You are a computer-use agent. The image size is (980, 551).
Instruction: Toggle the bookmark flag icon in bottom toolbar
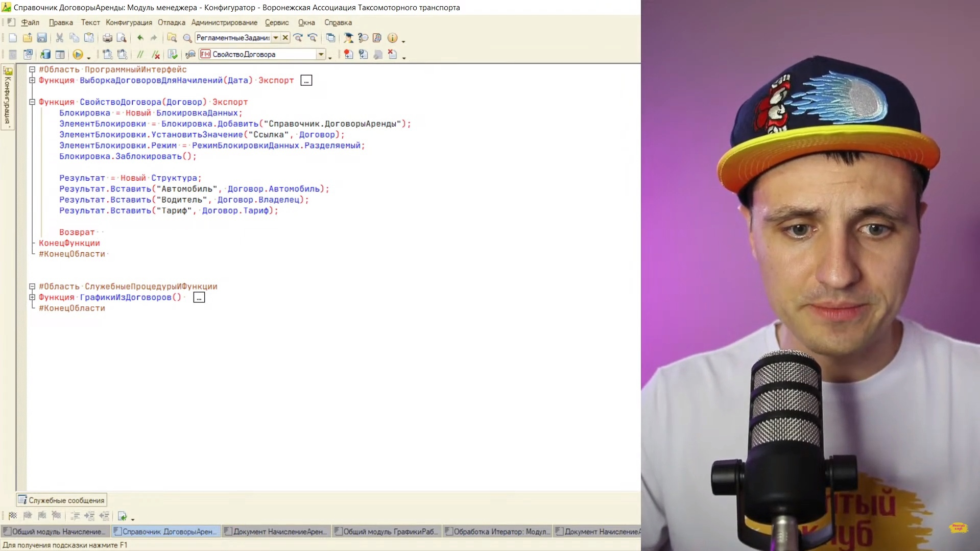(13, 516)
